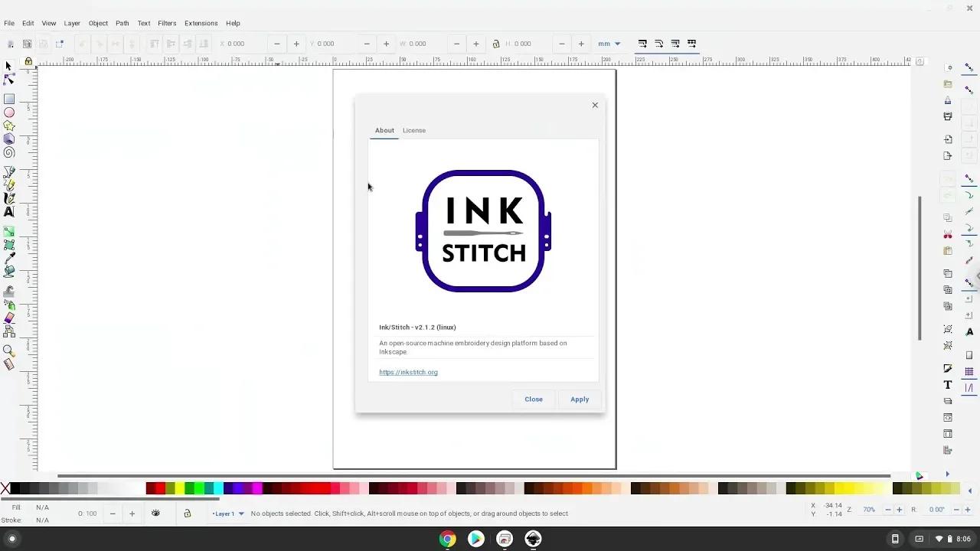Image resolution: width=980 pixels, height=551 pixels.
Task: Toggle visibility of the current layer
Action: click(x=155, y=513)
